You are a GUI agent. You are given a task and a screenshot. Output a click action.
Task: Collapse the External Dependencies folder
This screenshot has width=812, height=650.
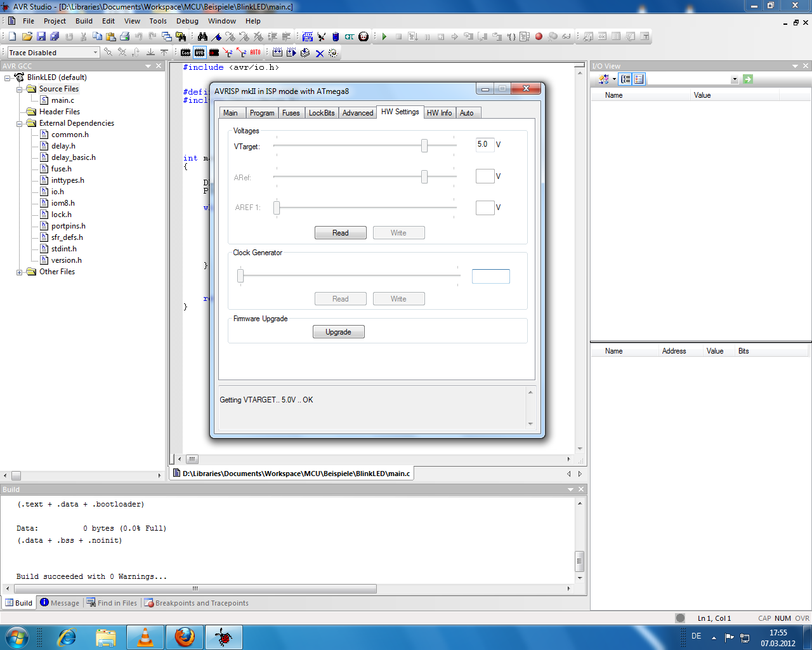pos(19,123)
